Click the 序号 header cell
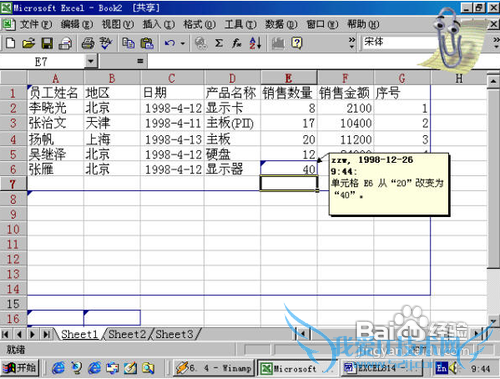Screen dimensions: 500x379 coord(402,93)
